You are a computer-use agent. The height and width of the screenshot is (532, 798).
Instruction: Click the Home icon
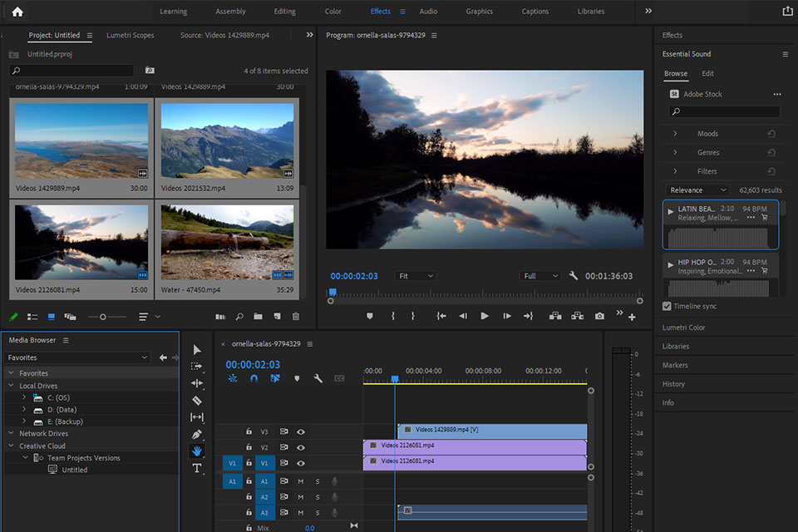pos(17,12)
